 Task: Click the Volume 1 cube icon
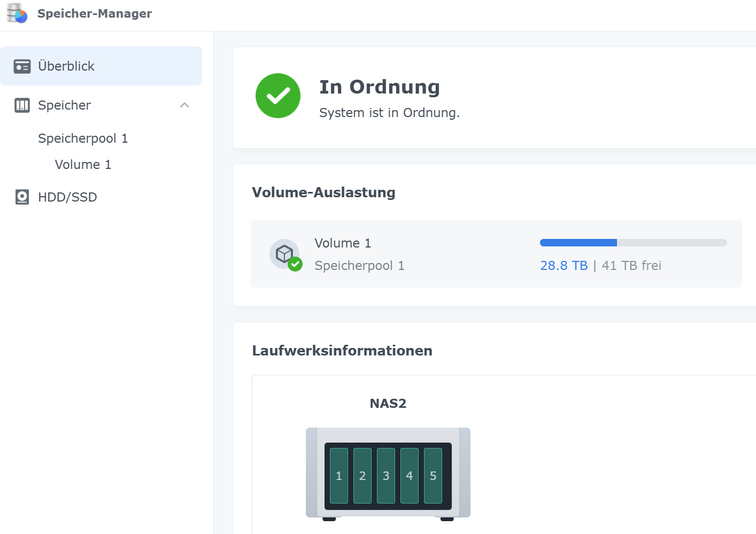click(286, 254)
